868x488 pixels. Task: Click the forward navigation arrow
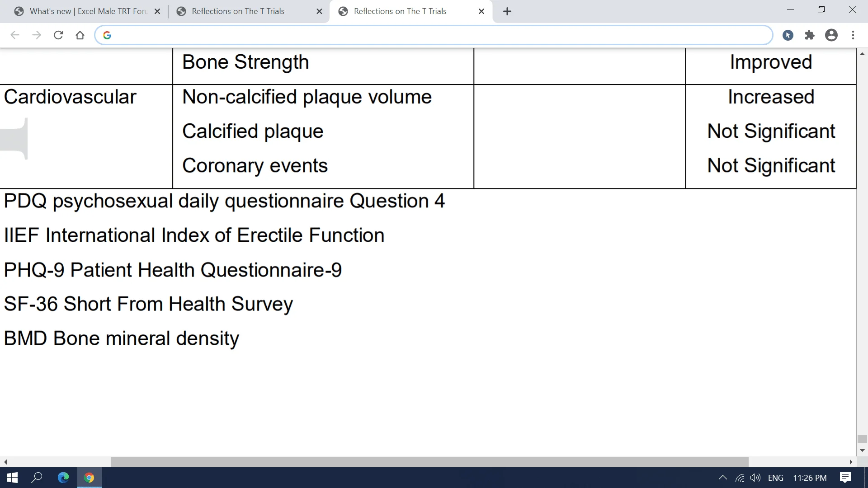tap(37, 35)
